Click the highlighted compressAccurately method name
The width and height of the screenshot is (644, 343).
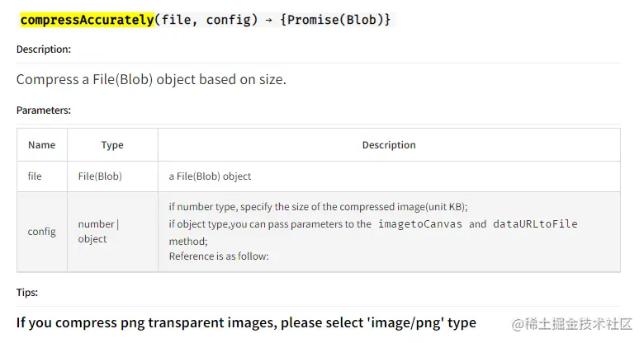[x=87, y=20]
